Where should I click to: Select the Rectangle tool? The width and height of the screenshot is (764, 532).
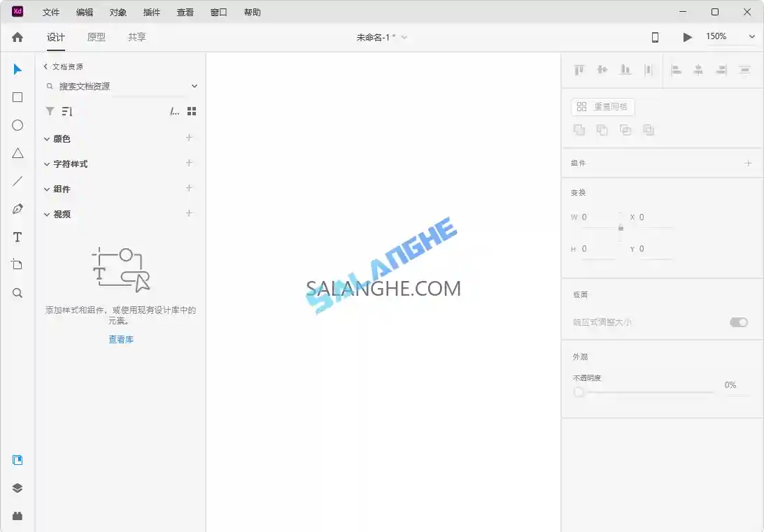point(17,97)
